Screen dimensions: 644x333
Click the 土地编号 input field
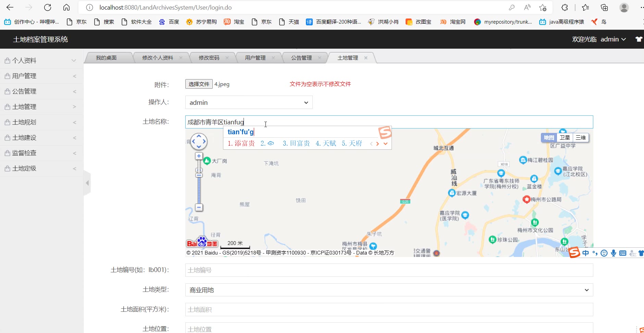(x=389, y=270)
